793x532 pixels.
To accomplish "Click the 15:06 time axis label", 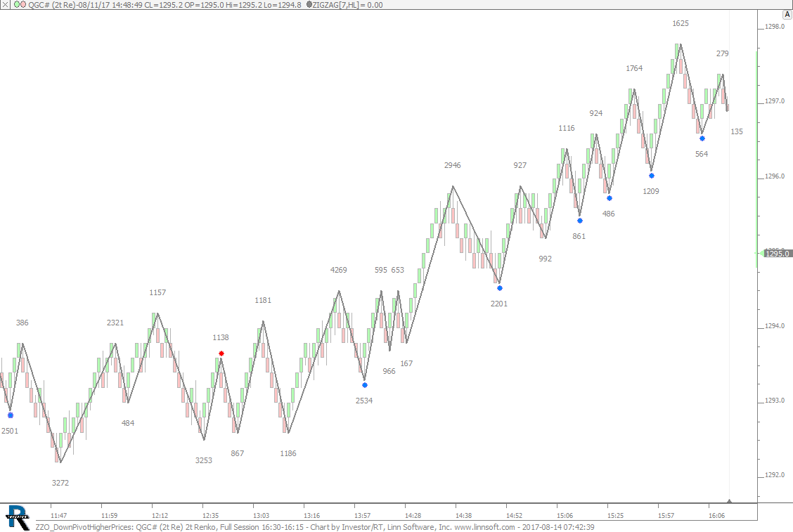I will coord(565,515).
